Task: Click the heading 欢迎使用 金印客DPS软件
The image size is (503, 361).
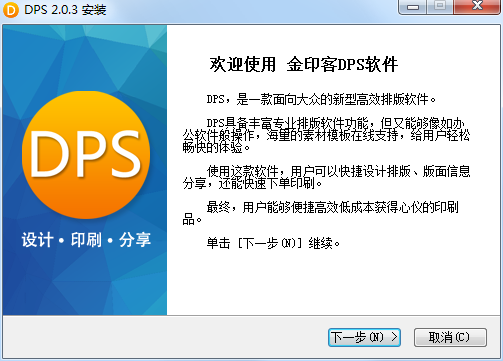Action: pyautogui.click(x=304, y=64)
